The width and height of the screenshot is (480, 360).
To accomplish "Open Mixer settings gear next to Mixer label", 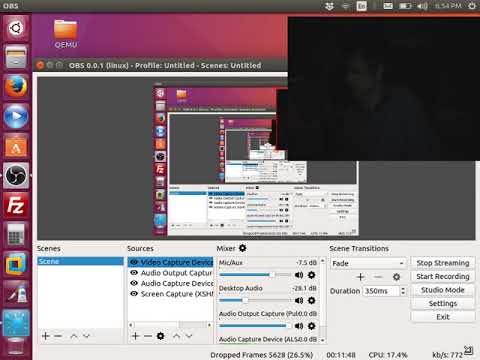I will pyautogui.click(x=242, y=248).
